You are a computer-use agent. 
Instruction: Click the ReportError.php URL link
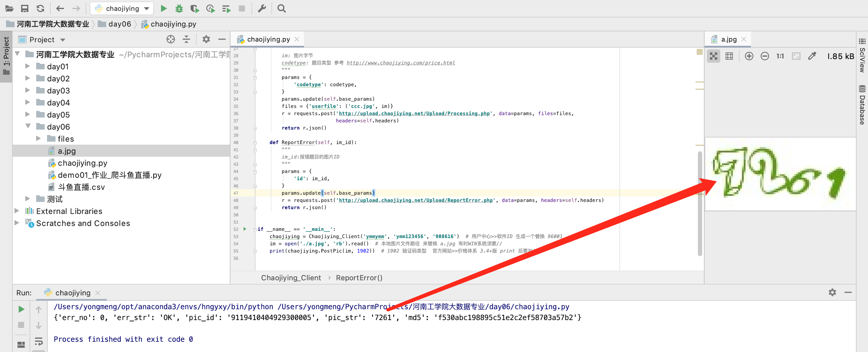(x=416, y=200)
